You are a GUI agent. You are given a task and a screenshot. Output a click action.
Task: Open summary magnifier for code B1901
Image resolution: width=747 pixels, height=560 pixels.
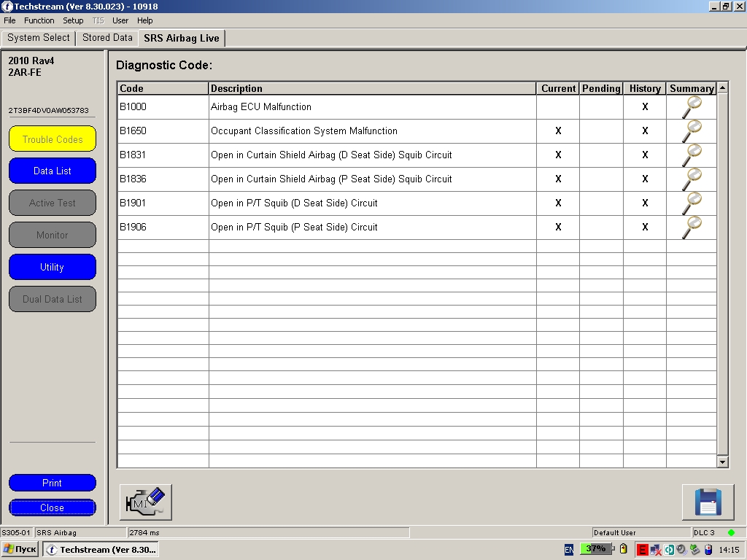pos(692,203)
